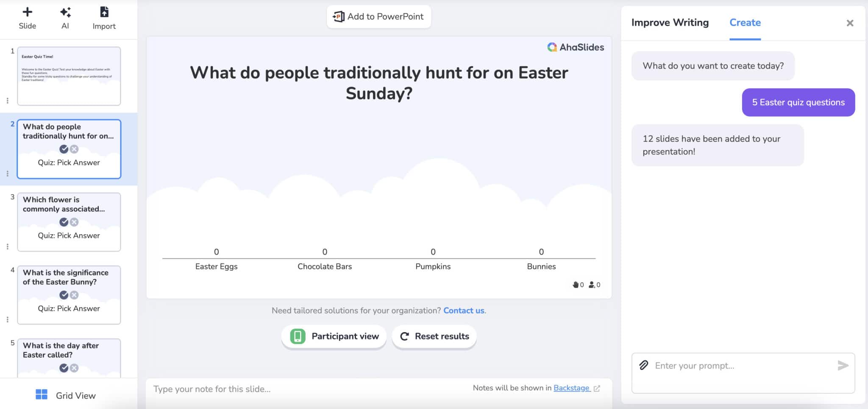
Task: Switch to the Improve Writing tab
Action: click(x=670, y=22)
